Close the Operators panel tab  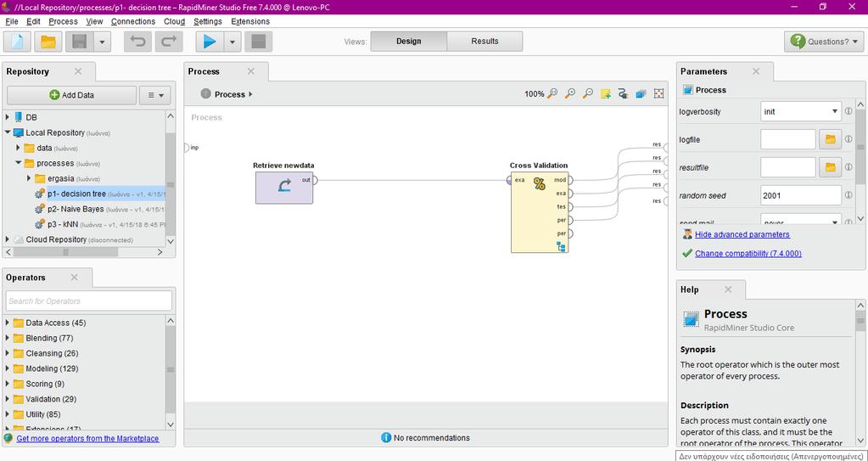[x=75, y=278]
